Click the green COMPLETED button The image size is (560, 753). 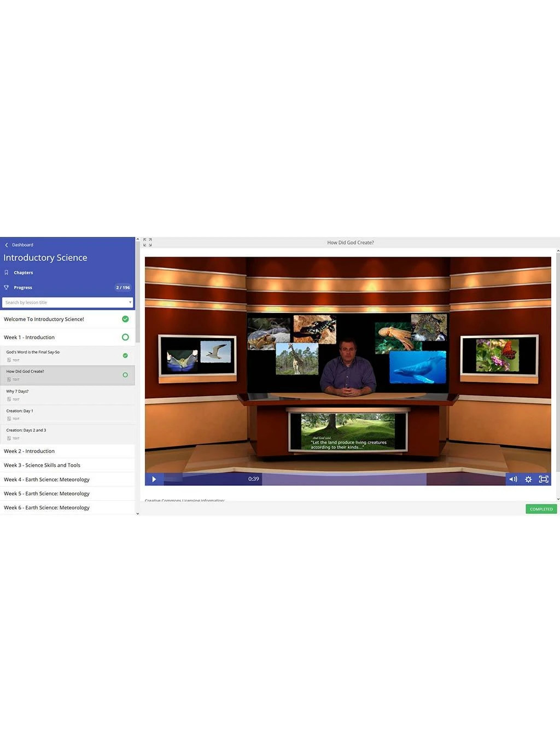coord(541,509)
